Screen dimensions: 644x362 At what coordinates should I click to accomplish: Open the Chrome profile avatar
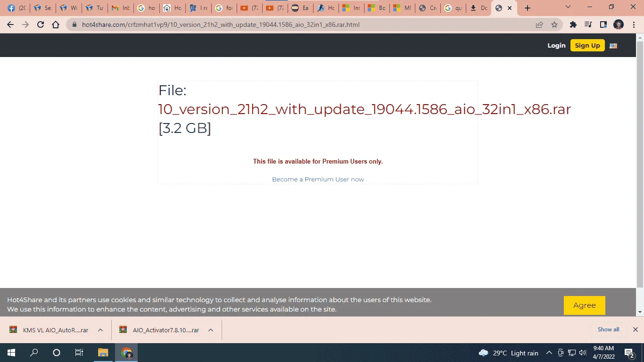619,25
